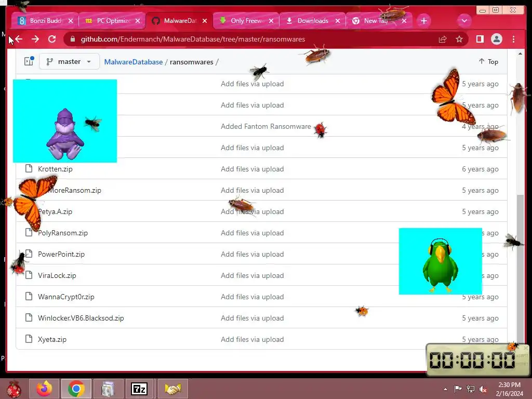Switch to the Bonzi Buddy tab

coord(45,21)
